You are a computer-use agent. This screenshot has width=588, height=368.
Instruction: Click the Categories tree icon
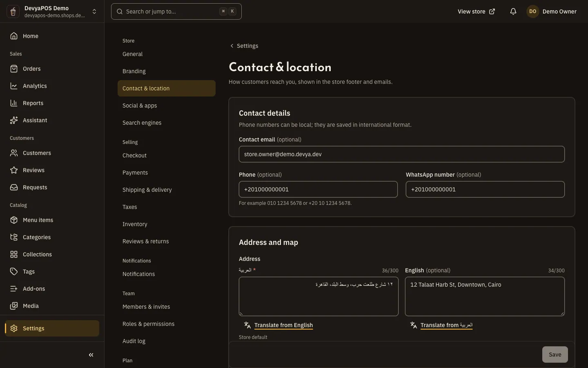[x=14, y=237]
